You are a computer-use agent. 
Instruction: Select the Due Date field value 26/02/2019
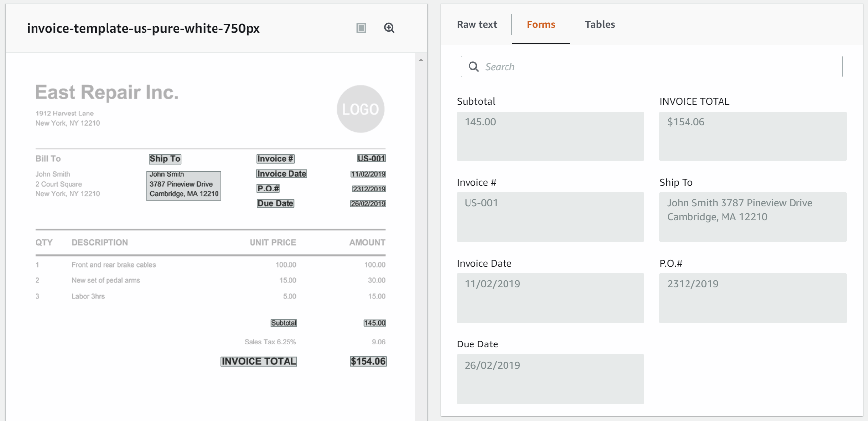[550, 379]
